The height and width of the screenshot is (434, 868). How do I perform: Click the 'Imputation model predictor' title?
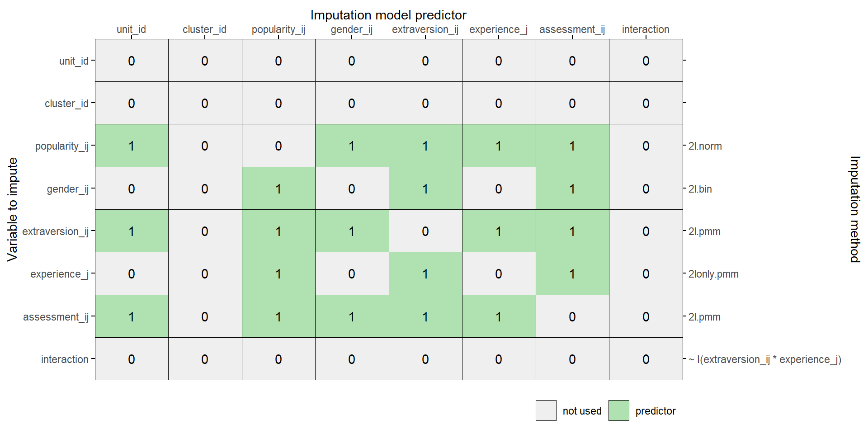388,15
